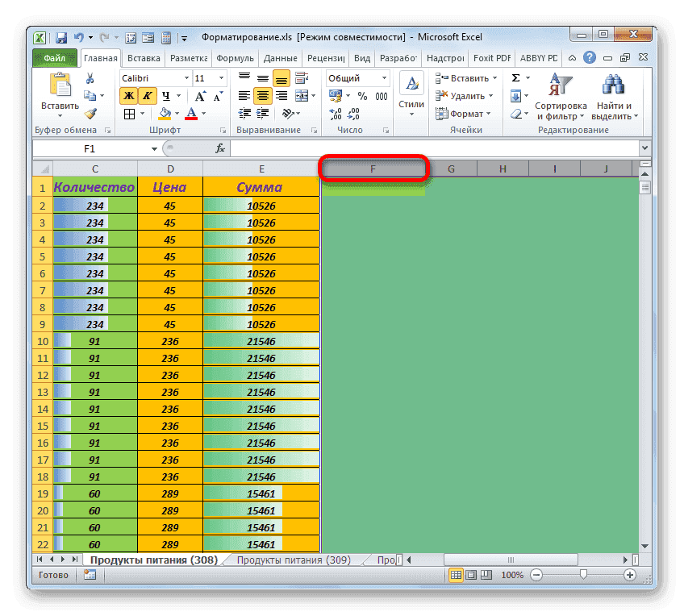
Task: Toggle bold formatting in the Font group
Action: pyautogui.click(x=129, y=96)
